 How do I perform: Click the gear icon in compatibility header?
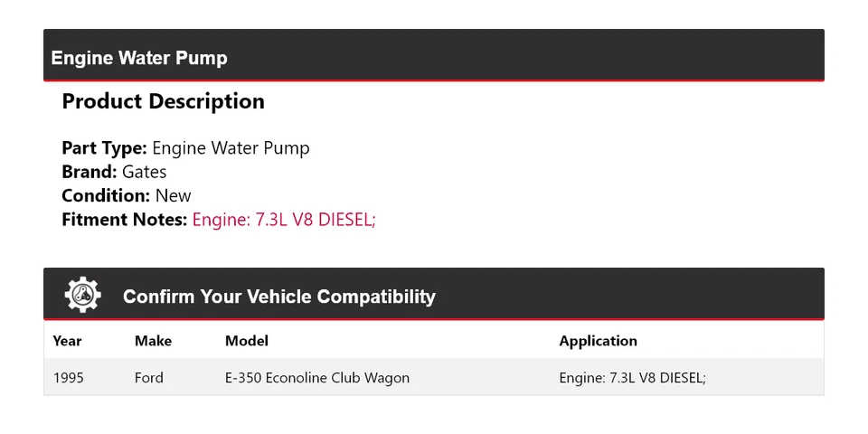[x=82, y=295]
